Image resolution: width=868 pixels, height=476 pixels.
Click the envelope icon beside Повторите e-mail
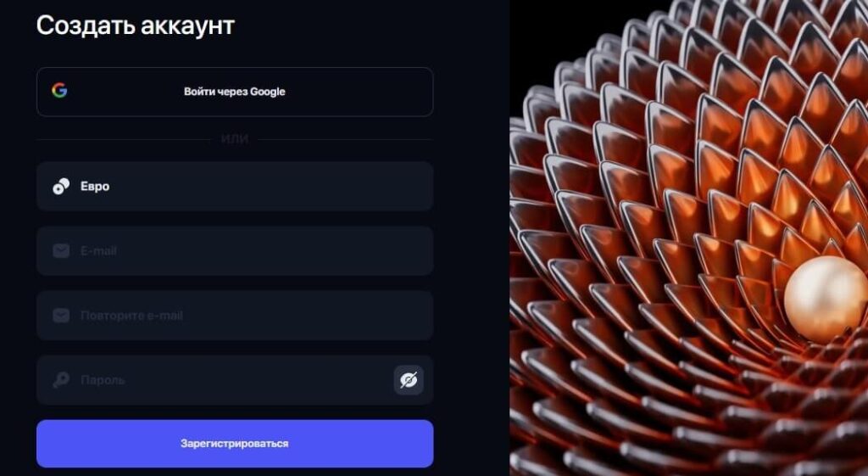61,316
